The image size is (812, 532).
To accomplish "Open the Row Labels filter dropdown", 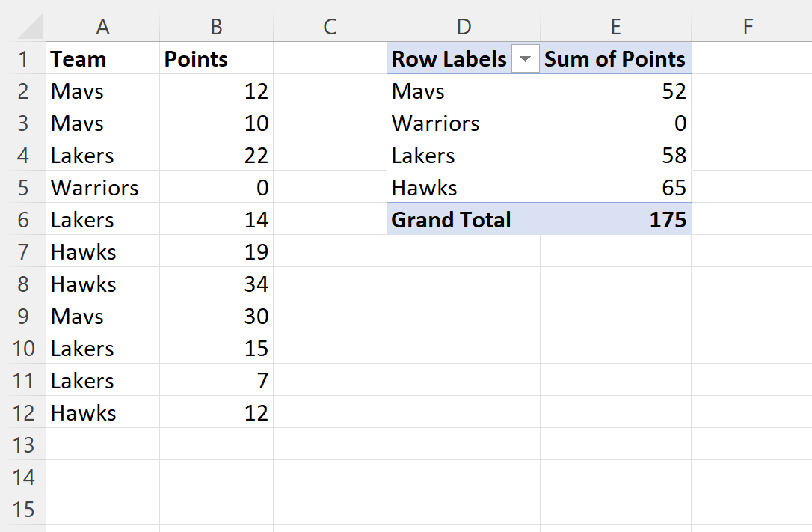I will pyautogui.click(x=525, y=58).
